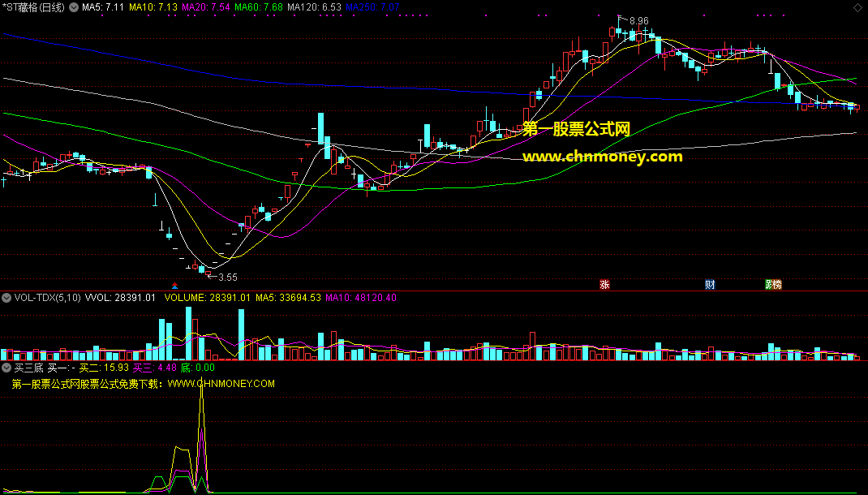868x495 pixels.
Task: Click the 跌榜 marker icon
Action: pyautogui.click(x=773, y=285)
